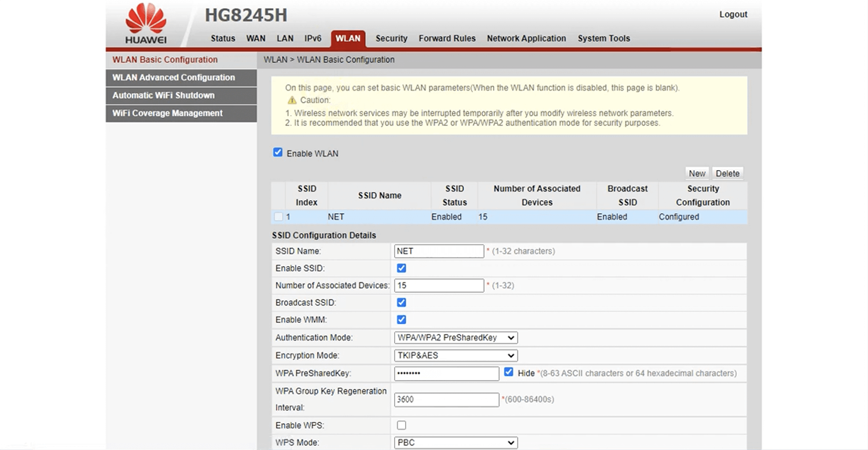The width and height of the screenshot is (868, 450).
Task: Expand the Encryption Mode dropdown
Action: coord(455,356)
